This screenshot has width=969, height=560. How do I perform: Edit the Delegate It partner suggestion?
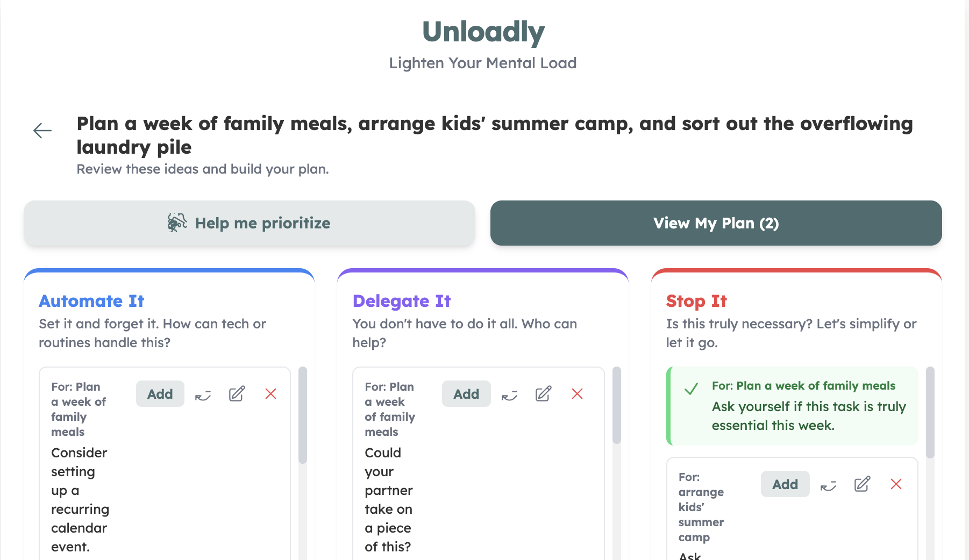pyautogui.click(x=543, y=394)
